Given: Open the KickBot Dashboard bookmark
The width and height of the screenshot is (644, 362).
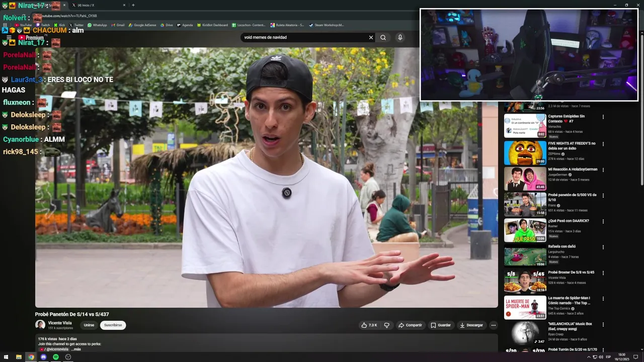Looking at the screenshot, I should (x=212, y=25).
